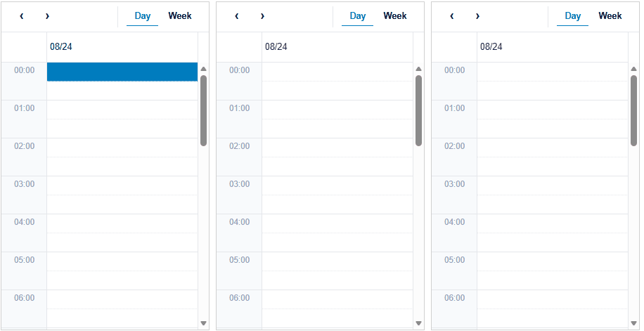644x331 pixels.
Task: Click middle scheduler scrollbar down arrow
Action: [418, 323]
